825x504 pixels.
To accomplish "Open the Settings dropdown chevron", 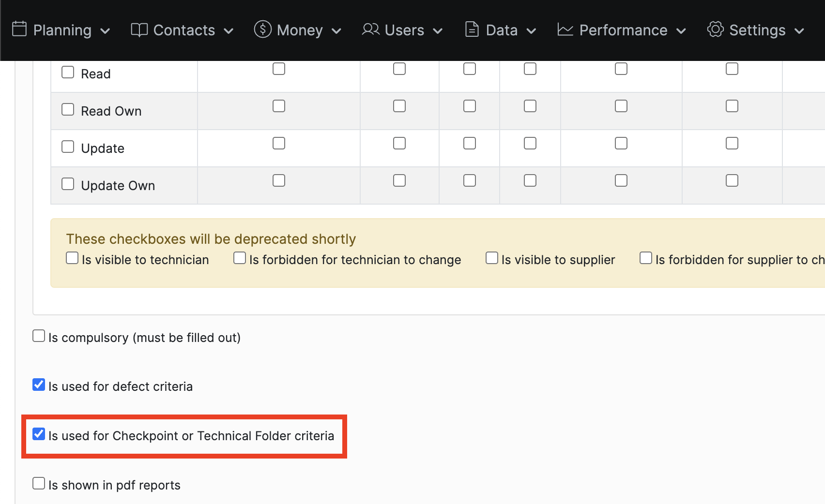I will tap(800, 30).
